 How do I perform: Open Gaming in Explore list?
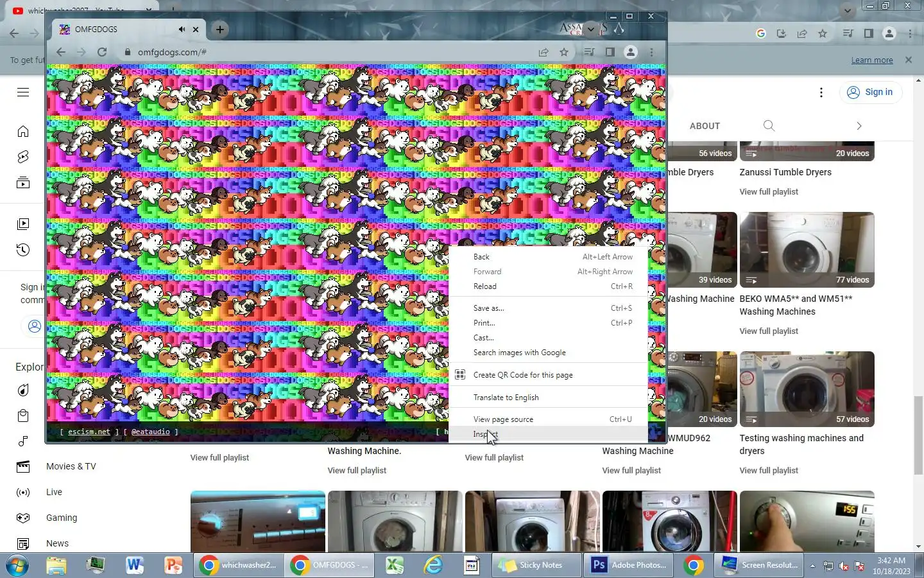point(62,518)
